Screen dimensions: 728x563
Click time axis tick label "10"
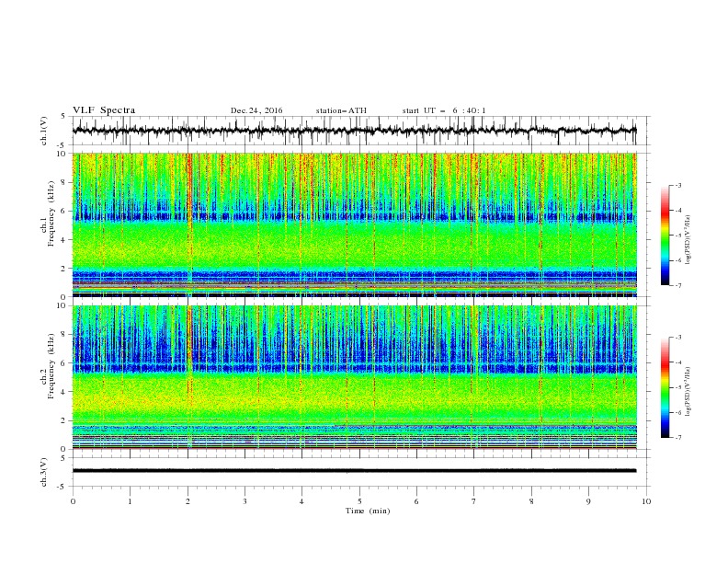646,501
